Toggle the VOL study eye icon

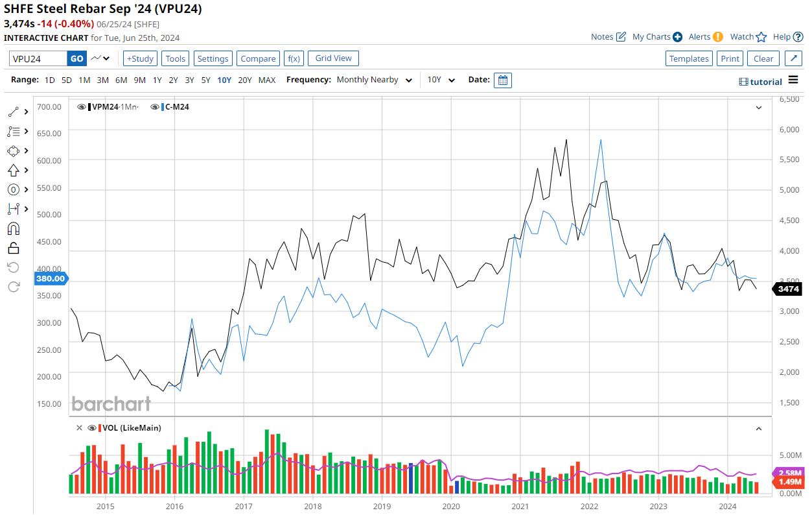point(92,428)
